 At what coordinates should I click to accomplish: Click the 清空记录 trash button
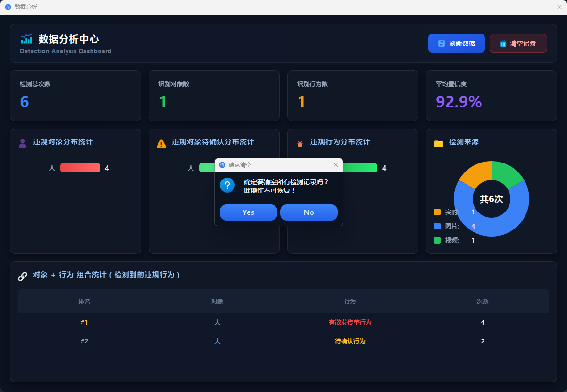pos(518,43)
